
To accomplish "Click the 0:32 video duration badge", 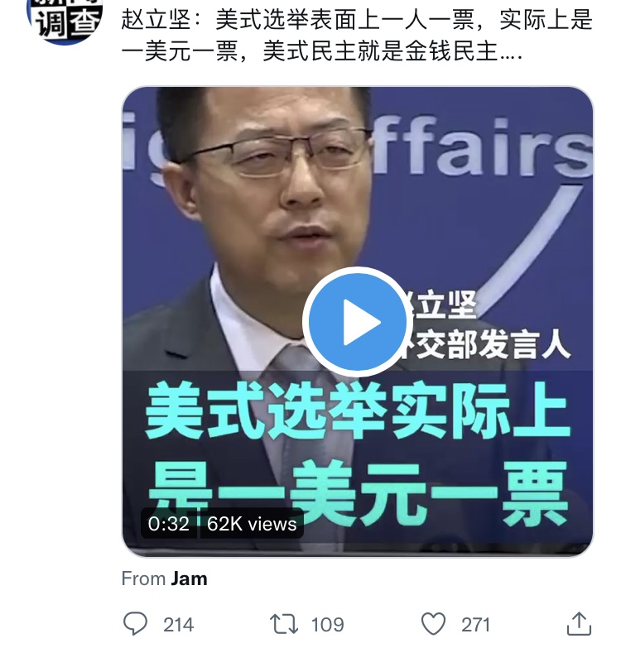I will tap(169, 524).
